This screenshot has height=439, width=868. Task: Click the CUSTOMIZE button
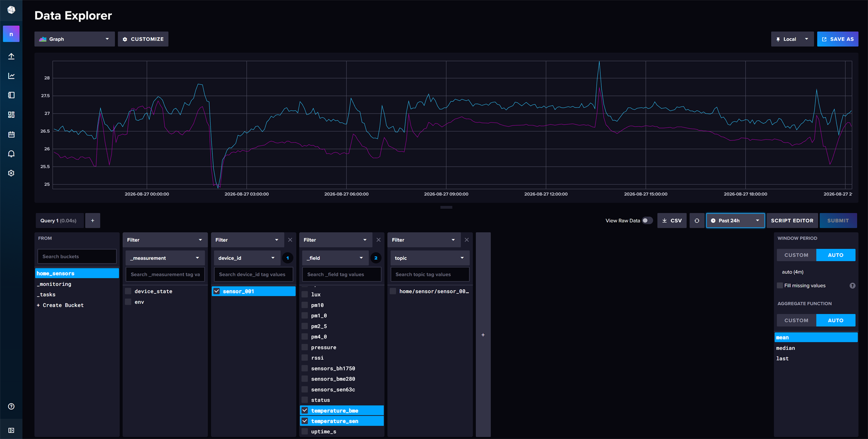point(143,39)
